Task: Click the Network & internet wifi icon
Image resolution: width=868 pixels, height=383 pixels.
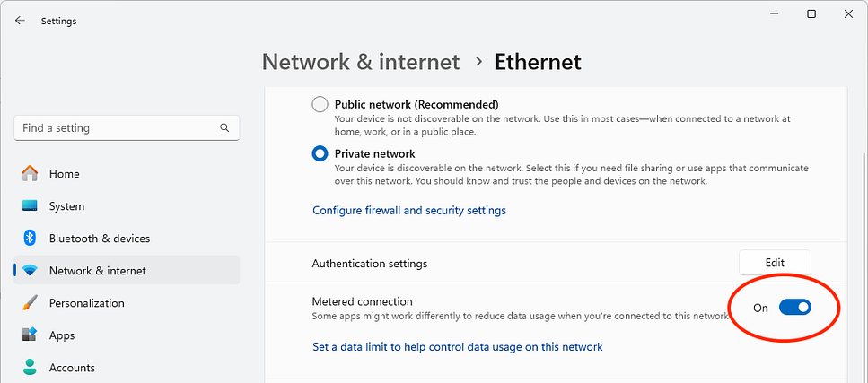Action: (30, 271)
